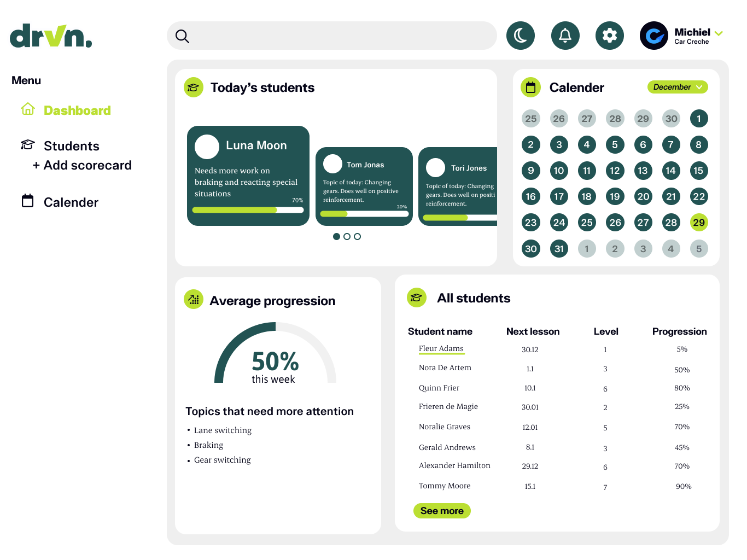
Task: Open Fleur Adams student link
Action: 441,349
